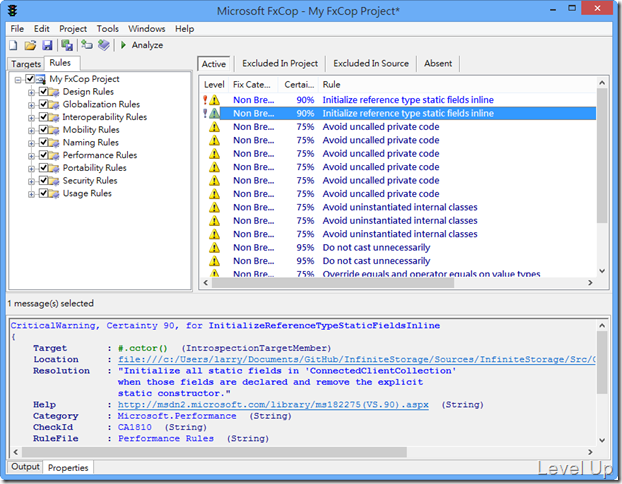The height and width of the screenshot is (484, 622).
Task: Click the Naming Rules folder icon
Action: pyautogui.click(x=54, y=143)
